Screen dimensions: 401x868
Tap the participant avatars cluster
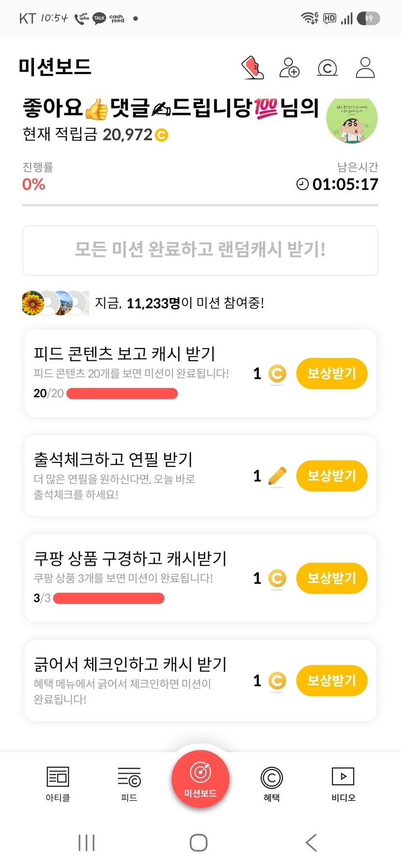(56, 303)
